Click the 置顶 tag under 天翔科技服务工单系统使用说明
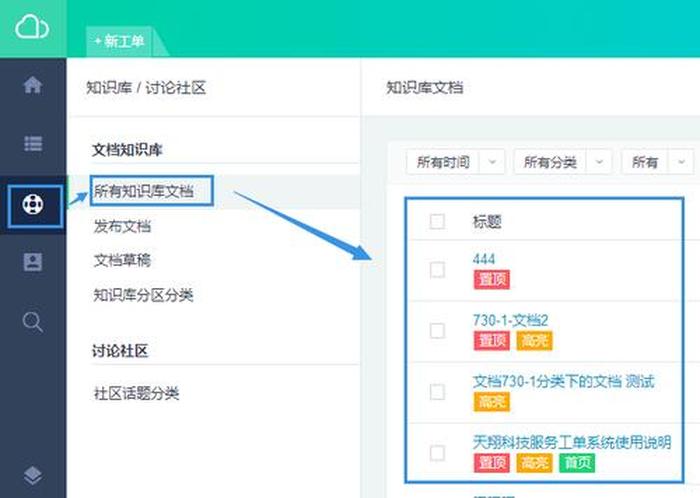 coord(492,463)
